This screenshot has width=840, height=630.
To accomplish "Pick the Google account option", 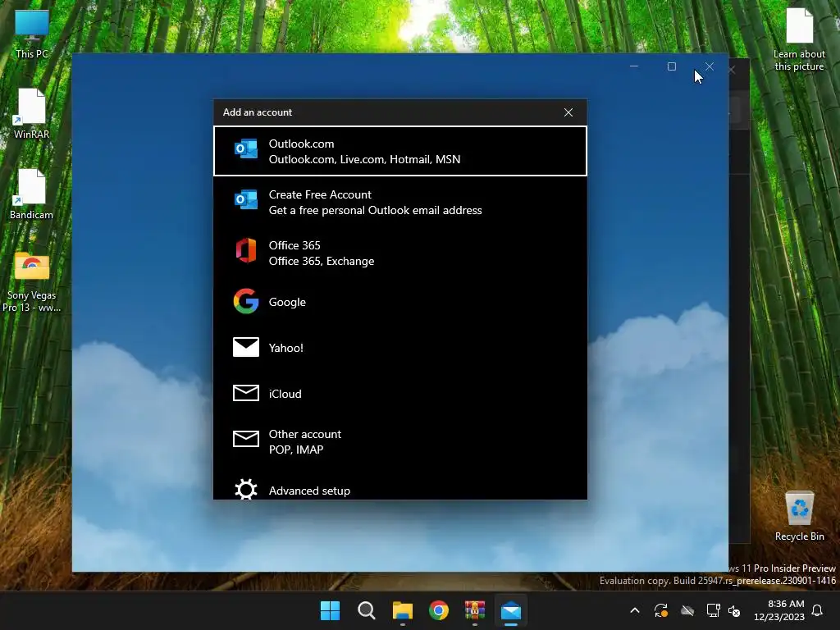I will pyautogui.click(x=400, y=302).
